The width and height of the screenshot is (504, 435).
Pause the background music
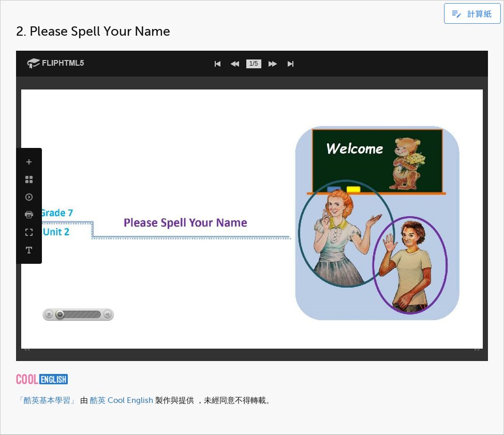(x=49, y=314)
